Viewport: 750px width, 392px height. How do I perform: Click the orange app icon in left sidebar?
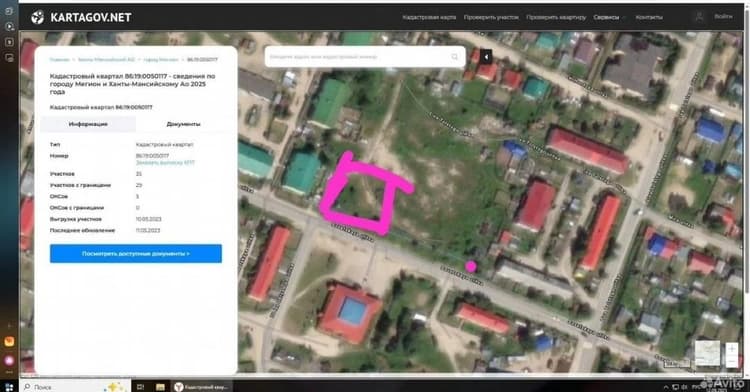tap(9, 341)
